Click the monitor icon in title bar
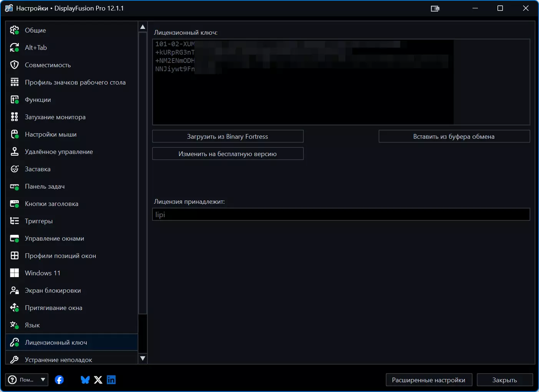The height and width of the screenshot is (392, 539). 435,8
